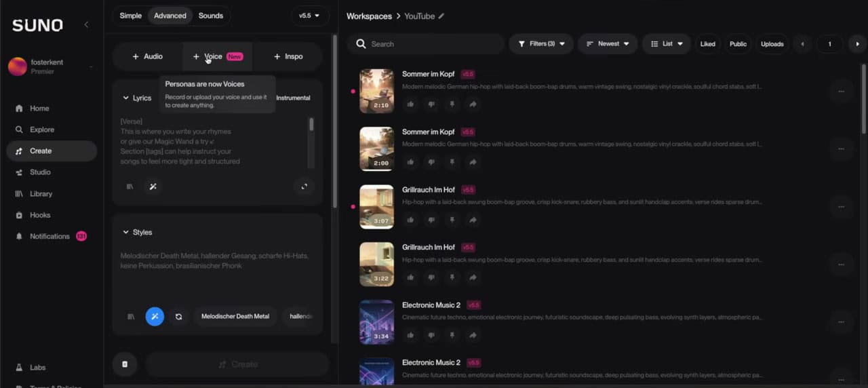
Task: Add the Melodischer Death Metal style chip
Action: (235, 316)
